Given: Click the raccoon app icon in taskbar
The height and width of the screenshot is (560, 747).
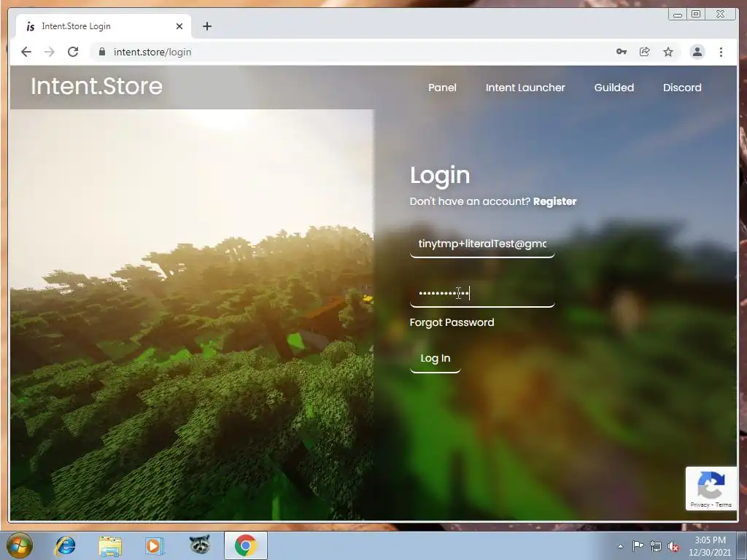Looking at the screenshot, I should coord(200,544).
